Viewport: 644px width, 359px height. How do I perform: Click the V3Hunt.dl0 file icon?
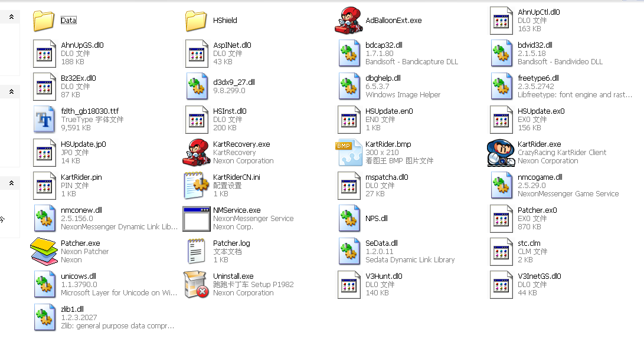click(349, 285)
